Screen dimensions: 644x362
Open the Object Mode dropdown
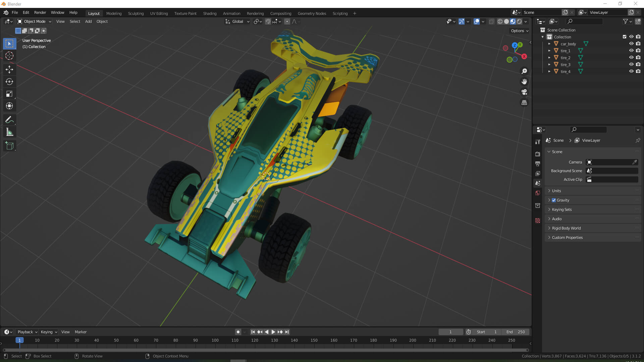[34, 21]
